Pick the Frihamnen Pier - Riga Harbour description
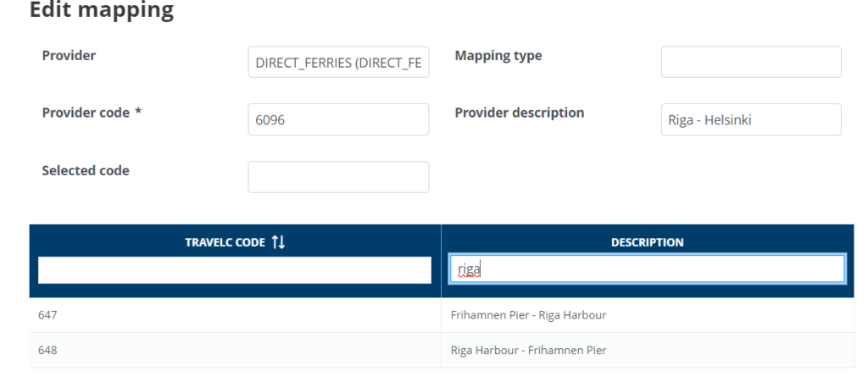 (x=528, y=315)
